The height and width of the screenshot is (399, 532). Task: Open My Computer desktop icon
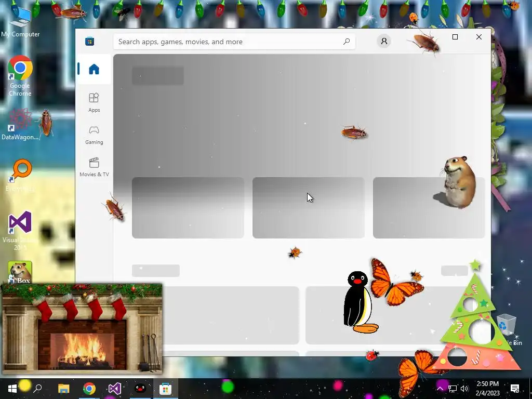[x=20, y=21]
